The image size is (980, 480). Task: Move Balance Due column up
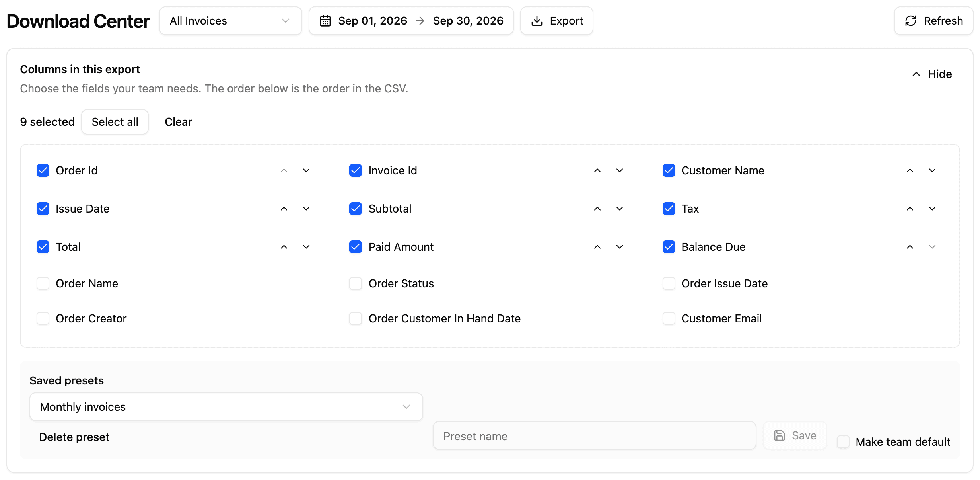910,247
